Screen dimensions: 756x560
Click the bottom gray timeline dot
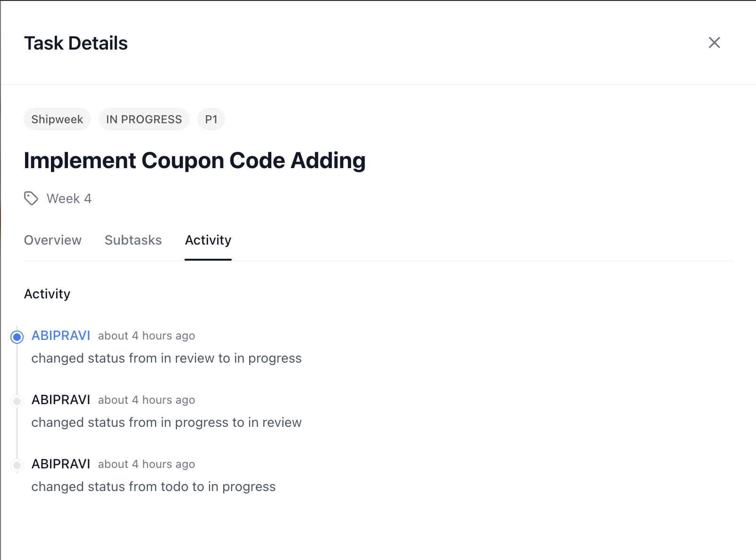click(x=17, y=465)
